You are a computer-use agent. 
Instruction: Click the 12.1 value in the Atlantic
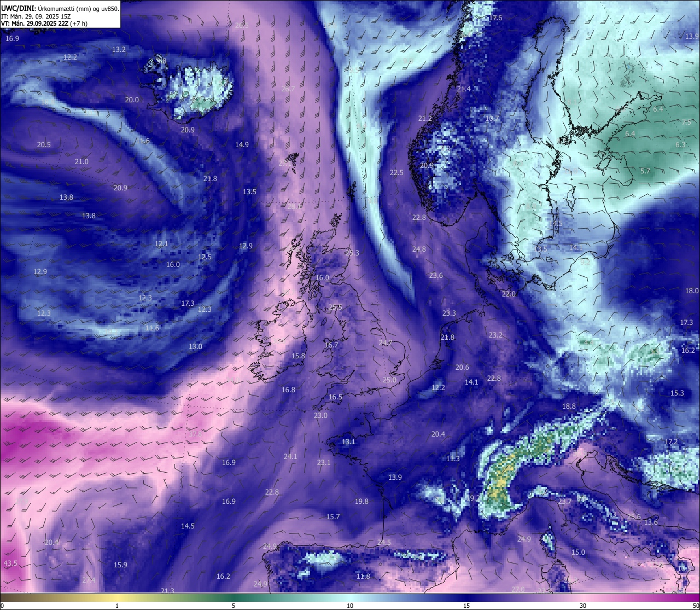coord(161,243)
